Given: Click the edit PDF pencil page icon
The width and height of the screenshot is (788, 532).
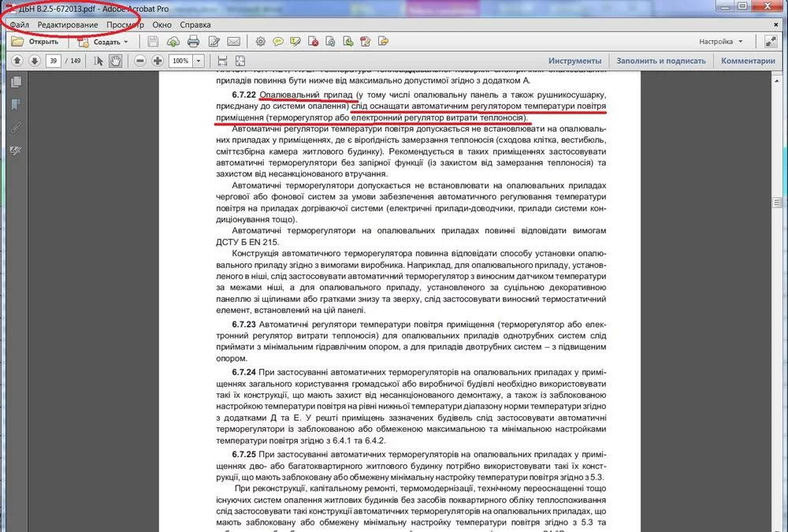Looking at the screenshot, I should point(366,42).
